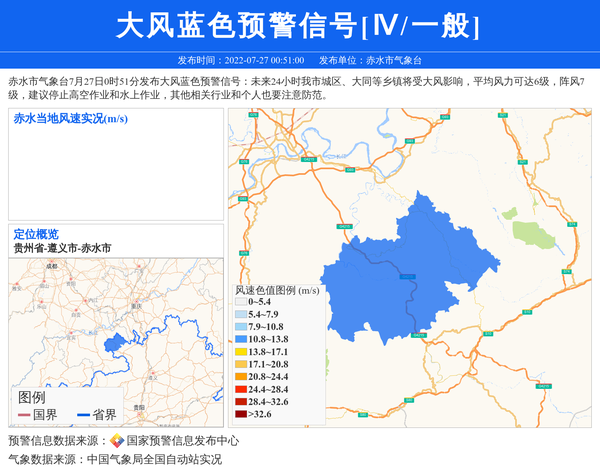Click the National Warning Center logo icon
Screen dimensions: 600x471
[x=117, y=440]
